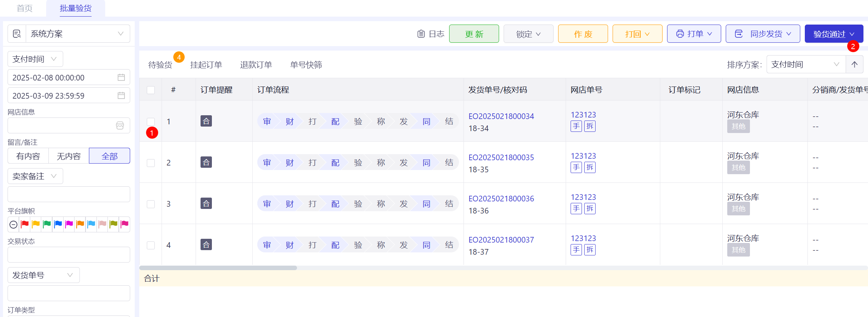Toggle the select-all header checkbox
The width and height of the screenshot is (868, 317).
pos(151,90)
